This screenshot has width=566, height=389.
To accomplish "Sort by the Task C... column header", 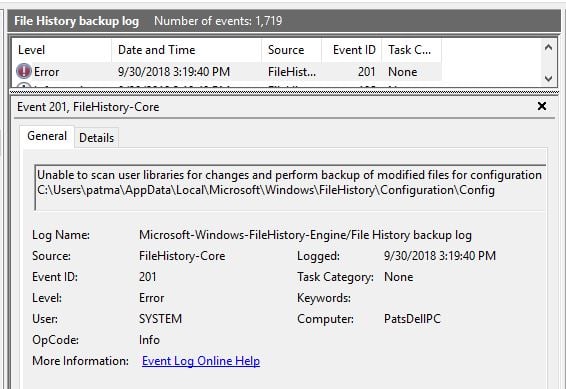I will click(x=412, y=50).
